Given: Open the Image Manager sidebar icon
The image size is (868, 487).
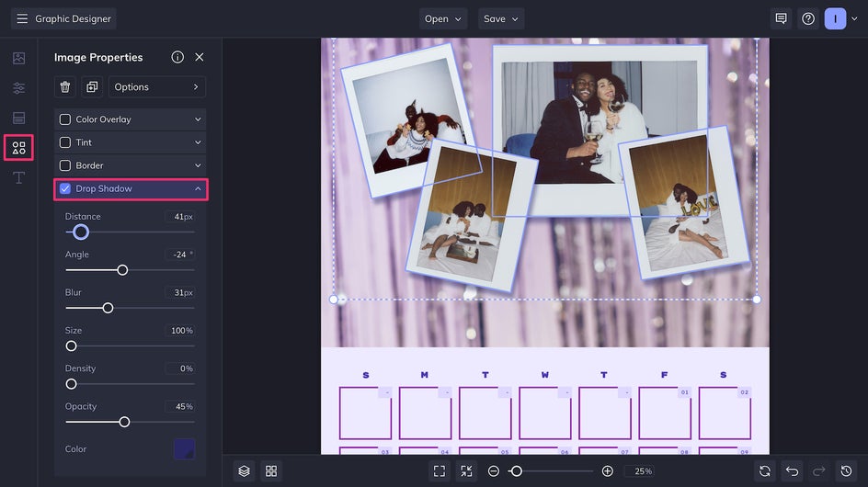Looking at the screenshot, I should 18,58.
